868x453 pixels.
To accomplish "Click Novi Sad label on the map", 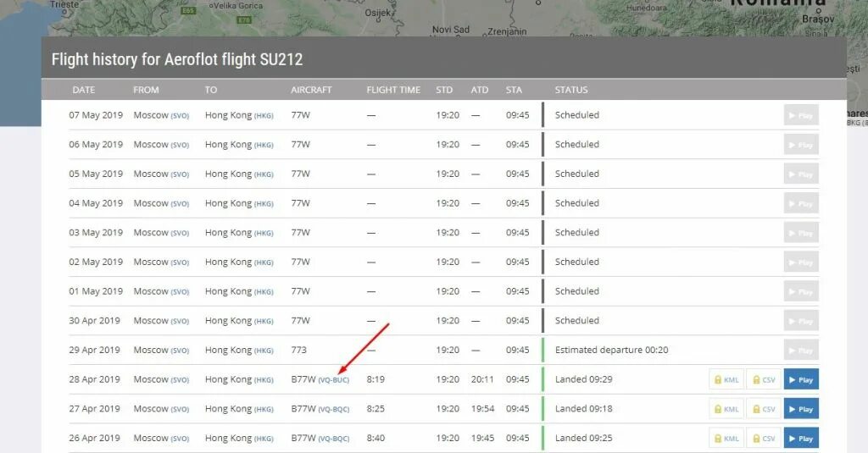I will pyautogui.click(x=451, y=30).
